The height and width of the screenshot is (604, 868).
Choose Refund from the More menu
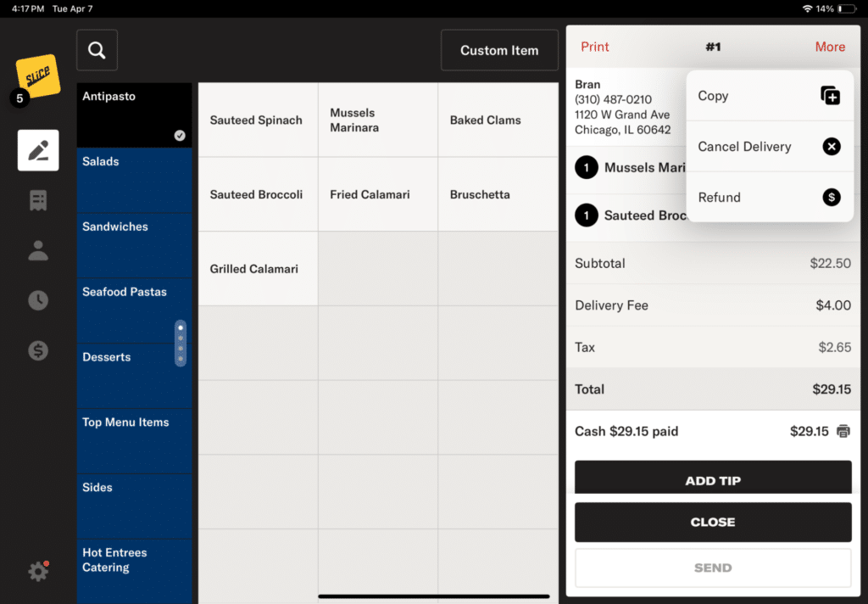pos(770,197)
